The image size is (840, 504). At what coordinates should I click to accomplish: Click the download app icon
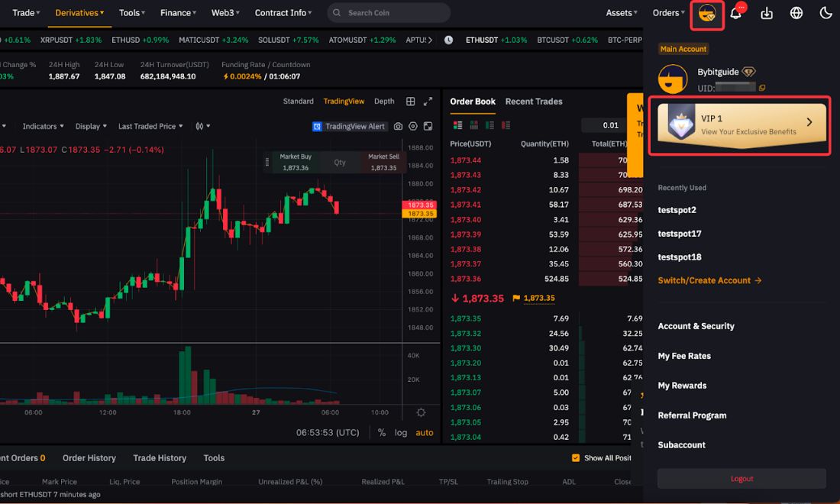[x=767, y=13]
